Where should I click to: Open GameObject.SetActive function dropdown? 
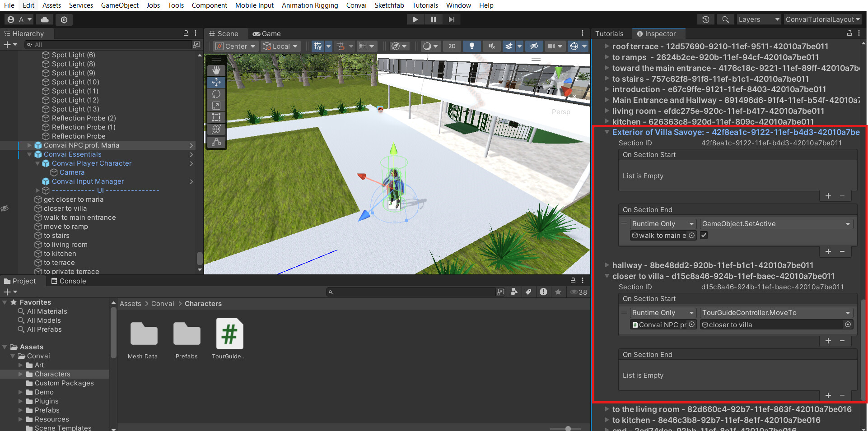pyautogui.click(x=776, y=224)
